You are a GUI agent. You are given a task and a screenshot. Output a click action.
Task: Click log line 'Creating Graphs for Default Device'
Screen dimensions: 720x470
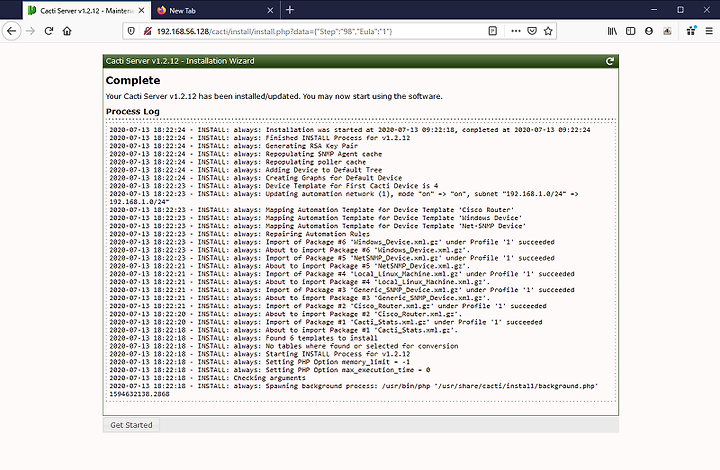click(256, 178)
